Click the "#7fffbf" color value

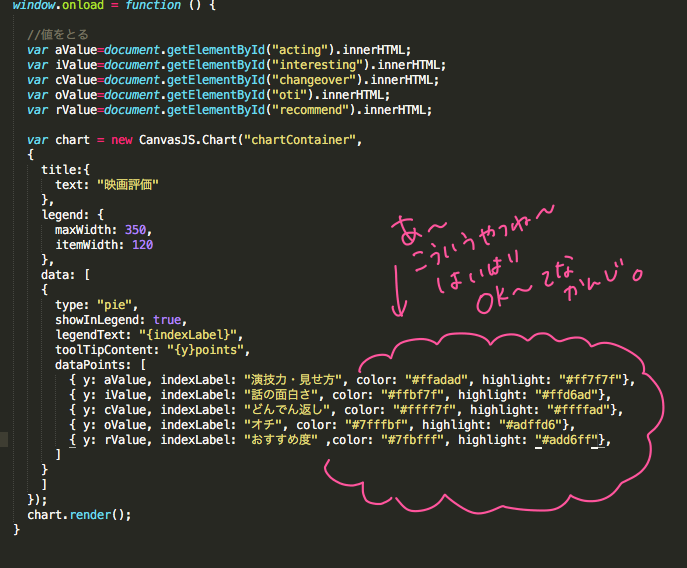[x=376, y=425]
